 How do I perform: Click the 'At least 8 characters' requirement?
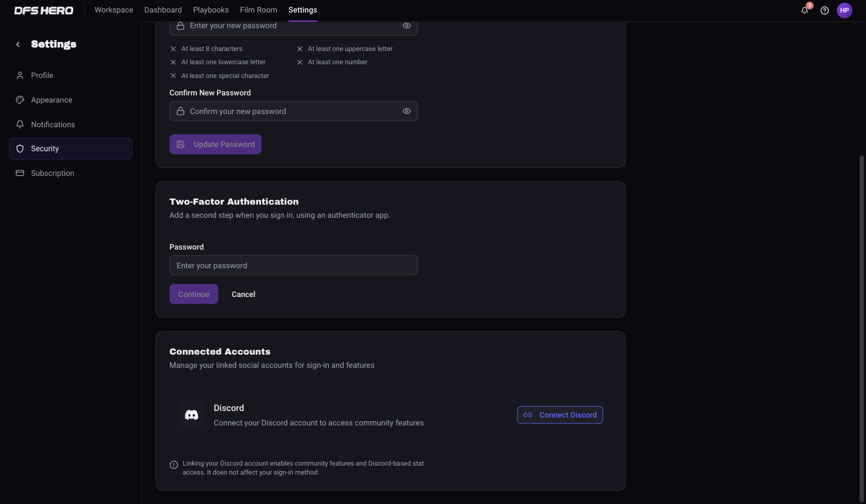click(x=212, y=49)
